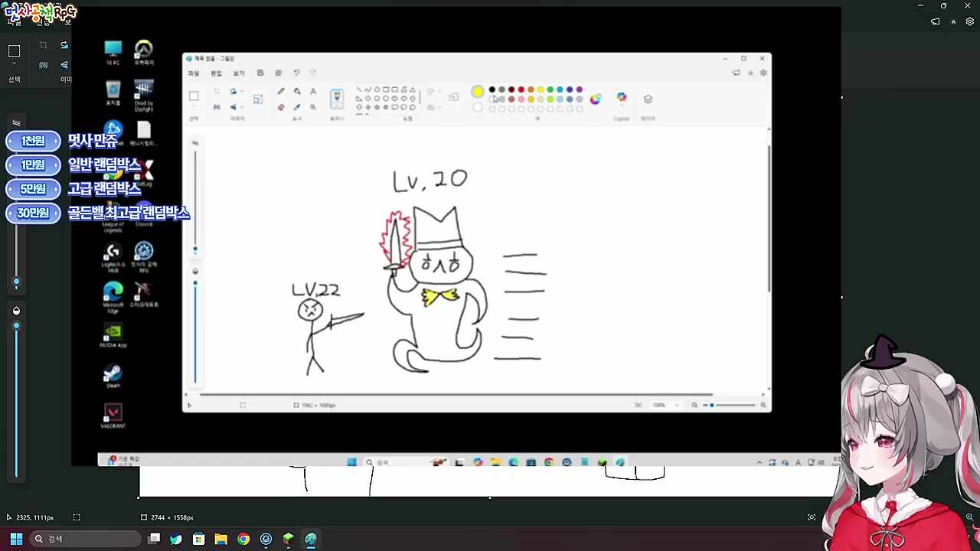Select the yellow primary color circle
Viewport: 980px width, 551px height.
tap(478, 92)
